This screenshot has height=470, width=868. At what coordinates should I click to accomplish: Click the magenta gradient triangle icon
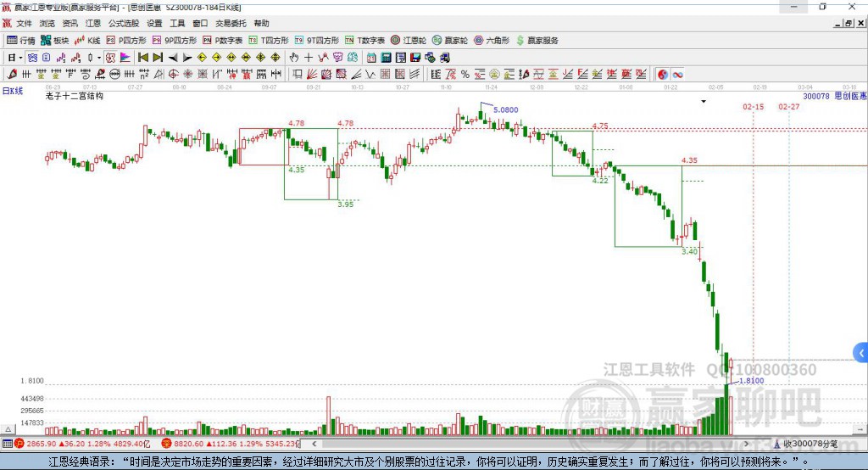click(x=125, y=58)
